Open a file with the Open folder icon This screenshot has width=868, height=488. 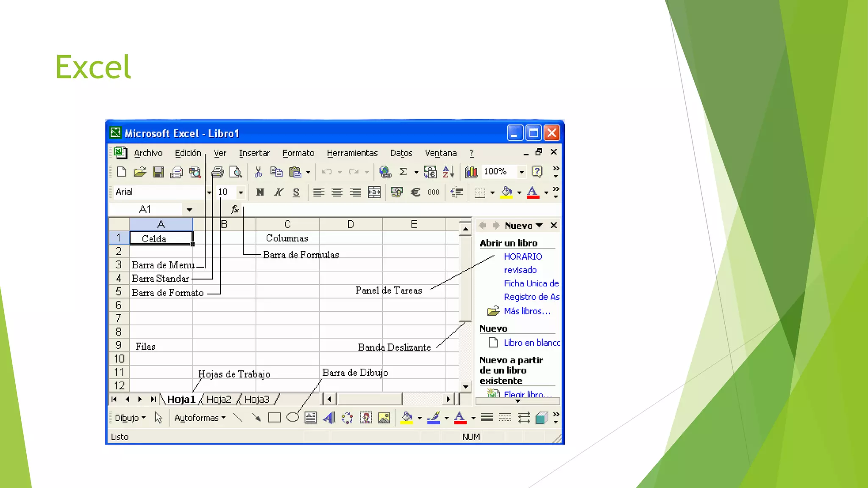point(139,172)
